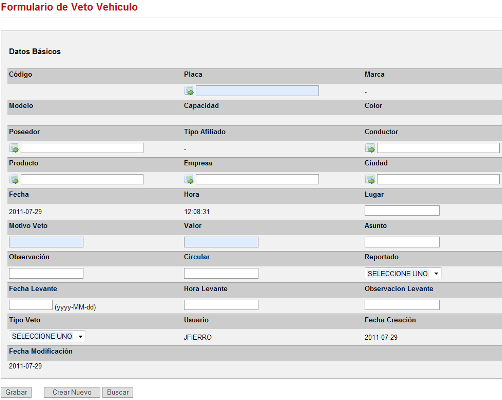This screenshot has width=502, height=400.
Task: Open the Reportado dropdown
Action: 403,274
